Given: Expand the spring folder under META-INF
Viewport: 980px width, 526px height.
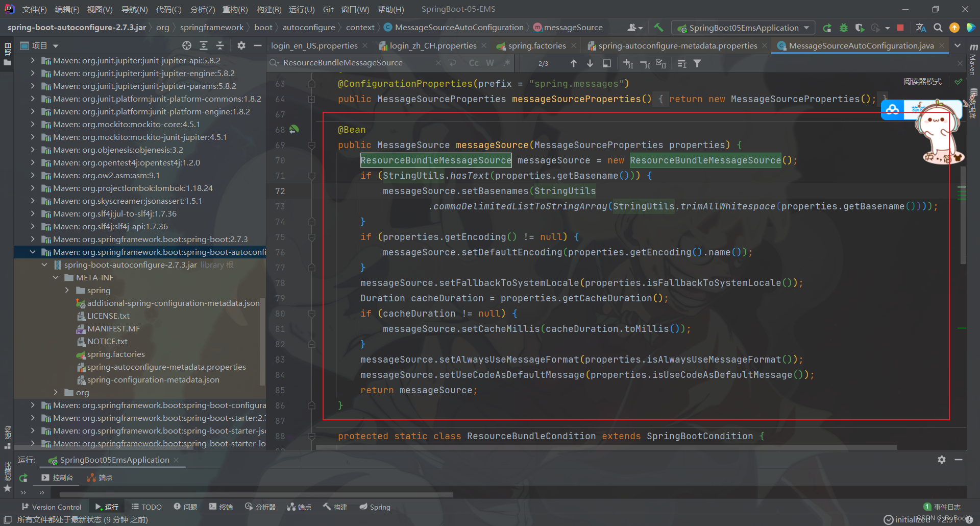Looking at the screenshot, I should coord(67,290).
